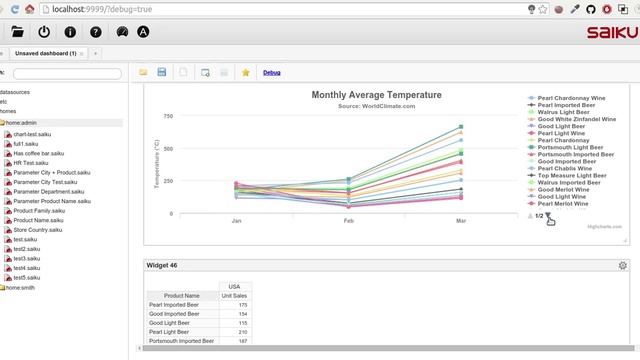This screenshot has height=360, width=640.
Task: Click the Highcharts.com credit link
Action: click(604, 227)
